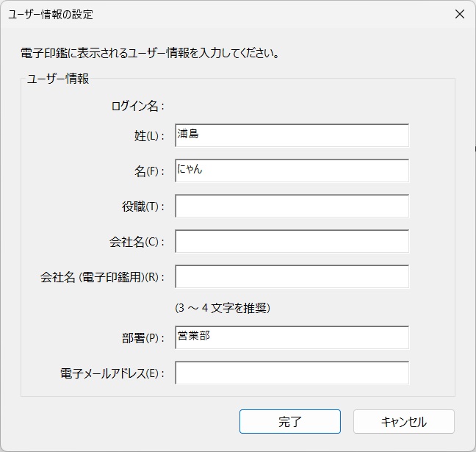Click the キャンセル button
This screenshot has height=452, width=476.
click(404, 422)
